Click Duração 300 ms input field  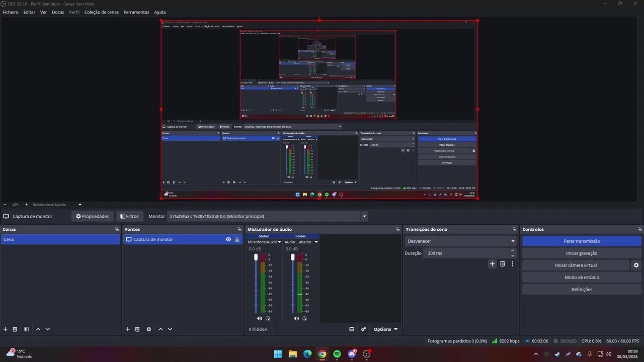[466, 253]
